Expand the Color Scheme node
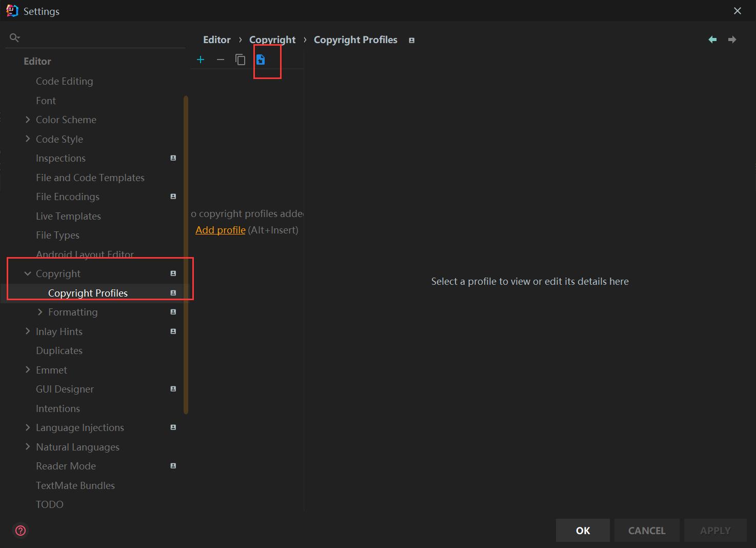756x548 pixels. click(28, 120)
